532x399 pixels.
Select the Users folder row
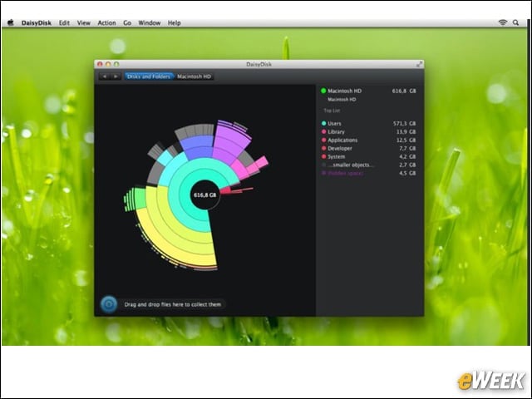(368, 124)
